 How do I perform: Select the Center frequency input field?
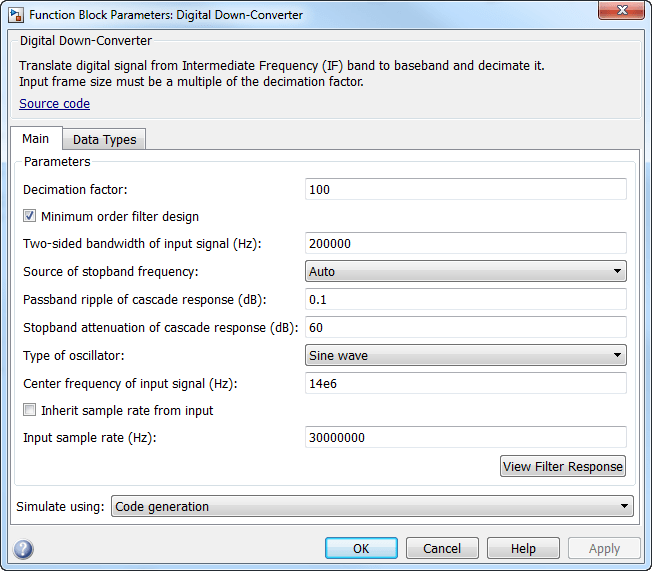[x=465, y=383]
